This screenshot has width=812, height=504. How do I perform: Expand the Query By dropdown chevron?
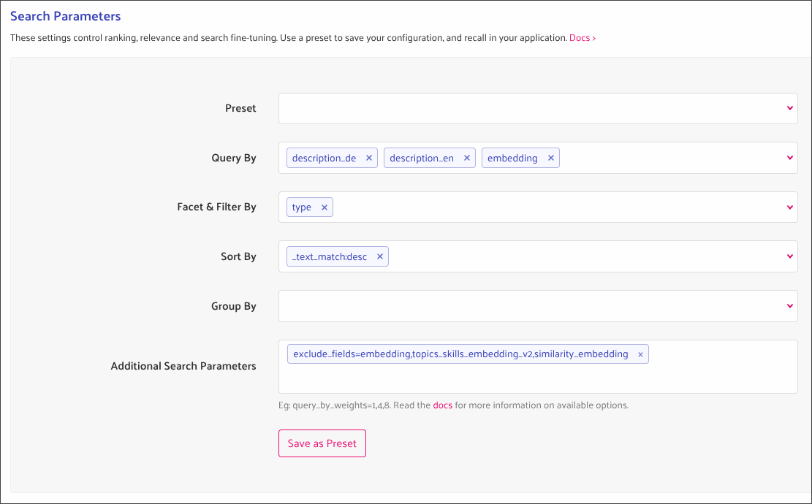[789, 158]
